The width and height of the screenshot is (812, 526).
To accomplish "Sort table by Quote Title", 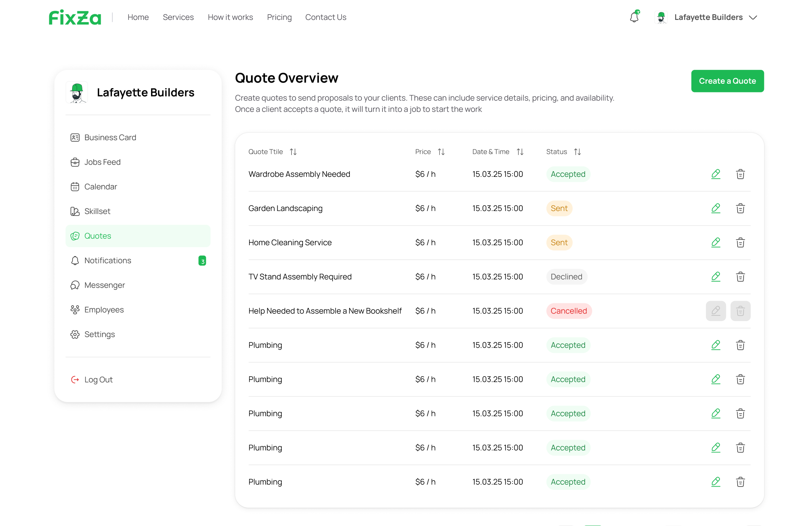I will click(x=293, y=152).
